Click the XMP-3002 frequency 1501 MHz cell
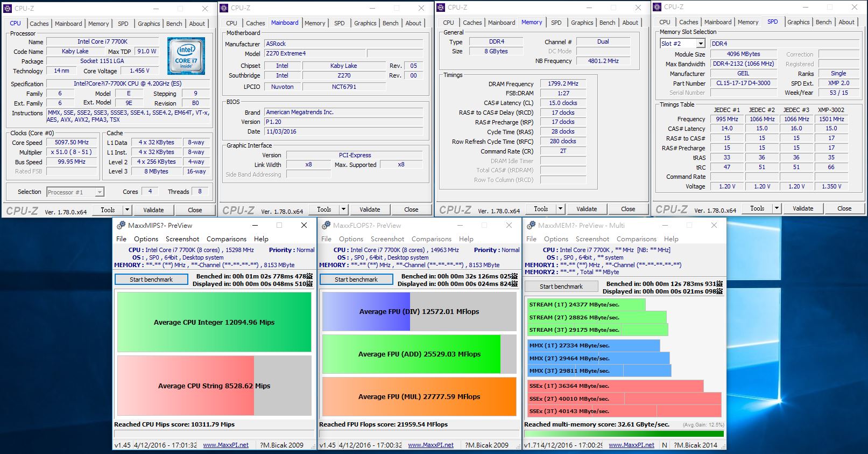 coord(831,119)
